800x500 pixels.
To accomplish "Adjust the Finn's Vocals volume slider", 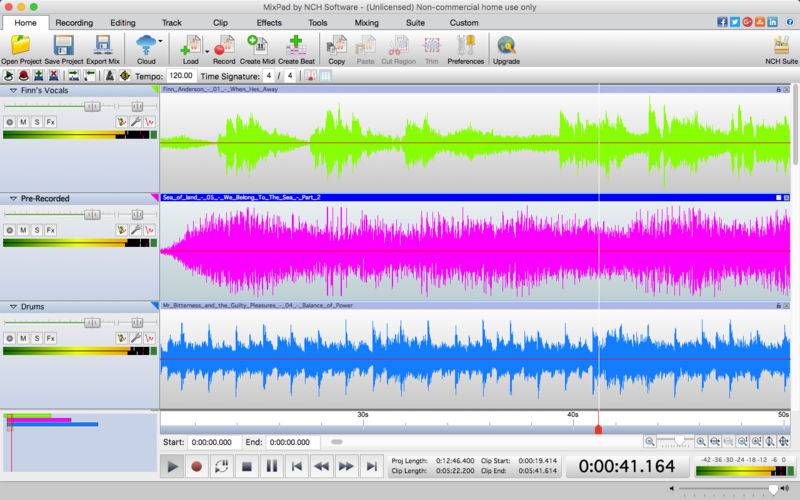I will 92,106.
